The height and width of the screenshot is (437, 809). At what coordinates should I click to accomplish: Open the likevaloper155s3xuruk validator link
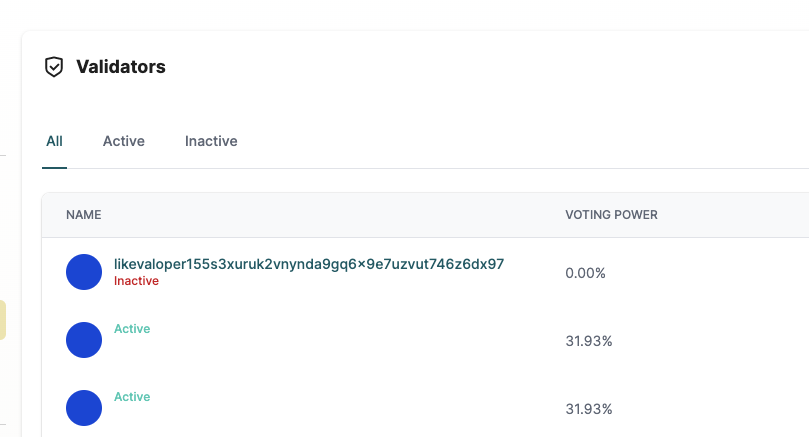(309, 264)
